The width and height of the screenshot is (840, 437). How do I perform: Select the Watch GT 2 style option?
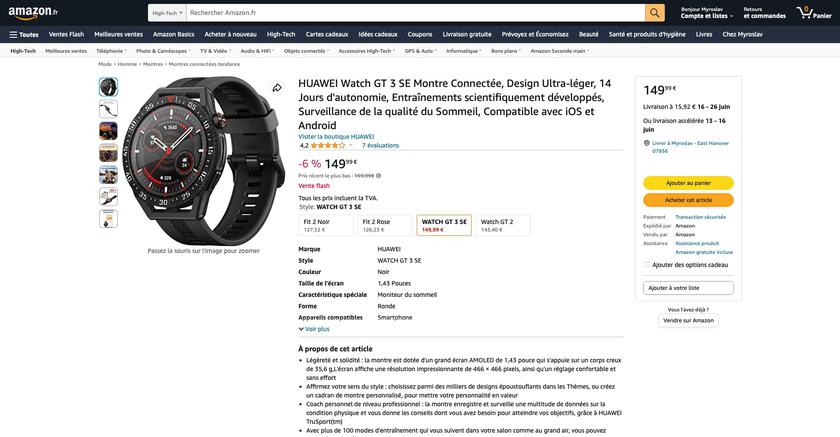point(503,225)
